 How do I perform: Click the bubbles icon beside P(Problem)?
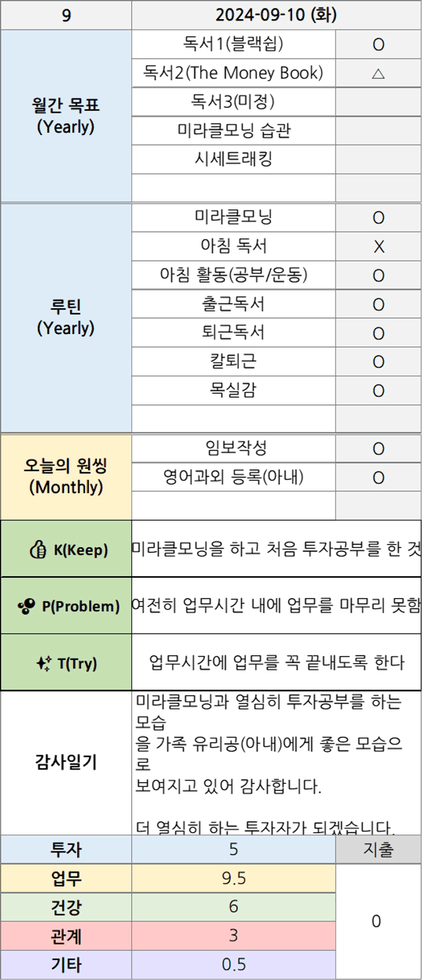[x=26, y=606]
